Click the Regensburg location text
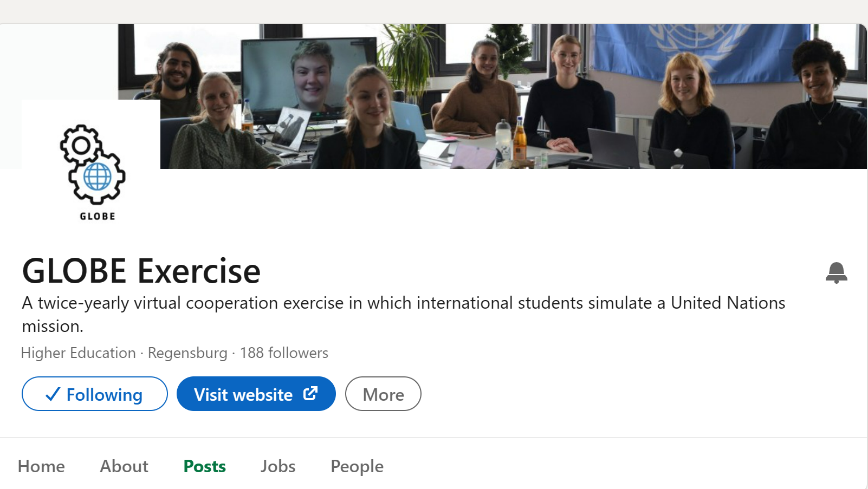This screenshot has height=489, width=868. pyautogui.click(x=187, y=353)
